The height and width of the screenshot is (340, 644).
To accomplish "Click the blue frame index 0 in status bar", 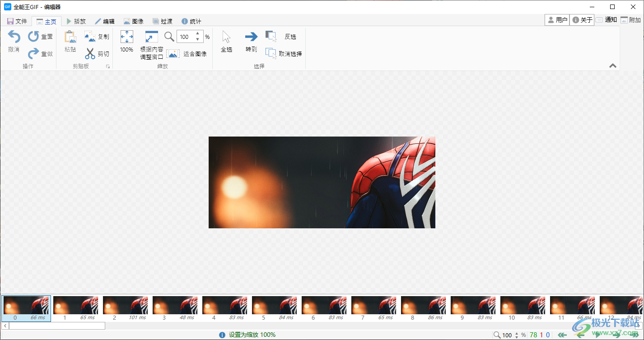I will 548,335.
